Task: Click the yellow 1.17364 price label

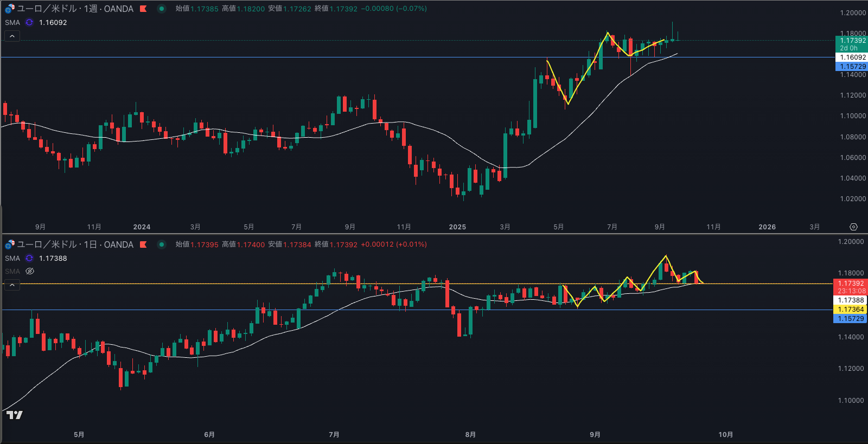Action: (x=851, y=310)
